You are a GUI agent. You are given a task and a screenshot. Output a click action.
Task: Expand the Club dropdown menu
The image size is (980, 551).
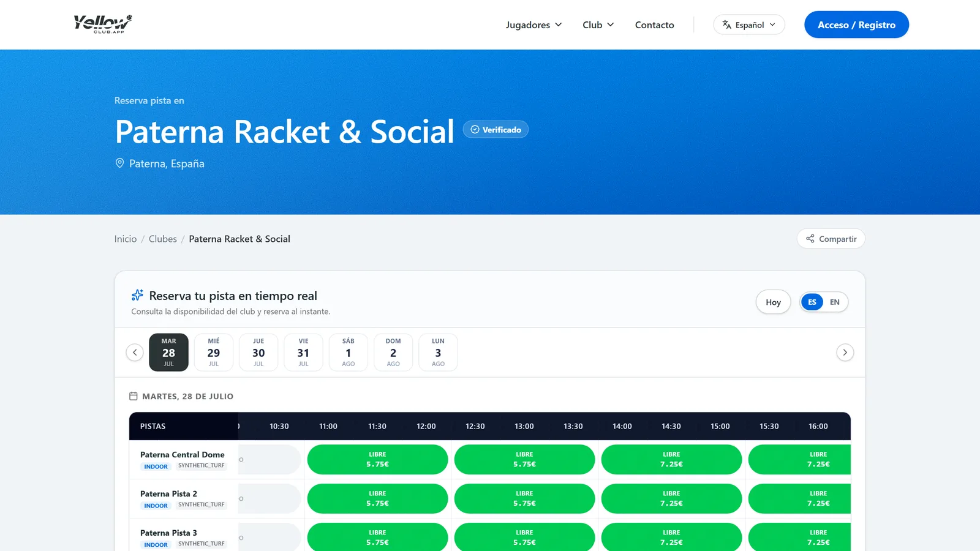point(598,24)
